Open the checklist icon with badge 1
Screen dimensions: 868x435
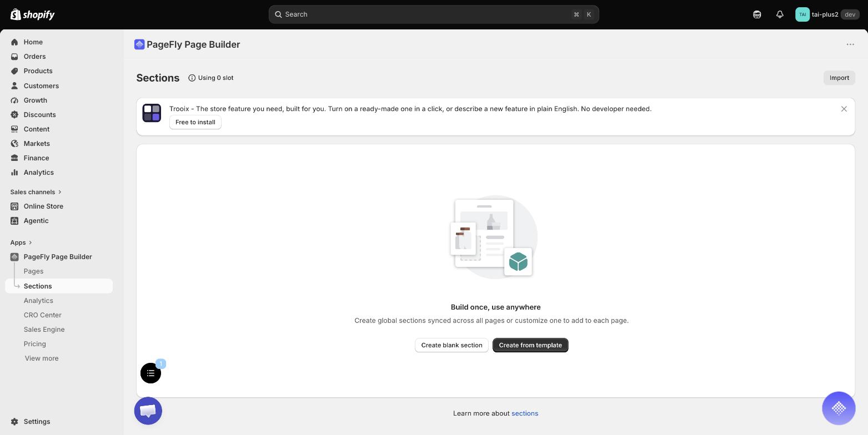[x=151, y=373]
